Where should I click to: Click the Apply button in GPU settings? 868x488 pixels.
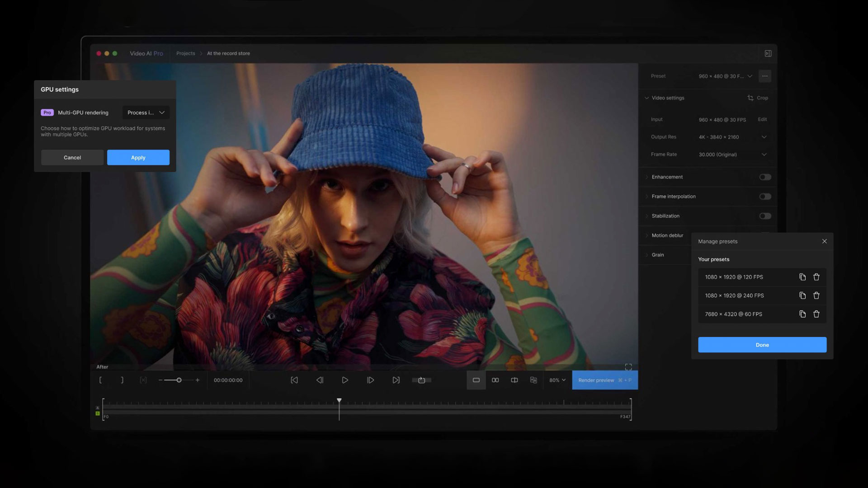138,157
